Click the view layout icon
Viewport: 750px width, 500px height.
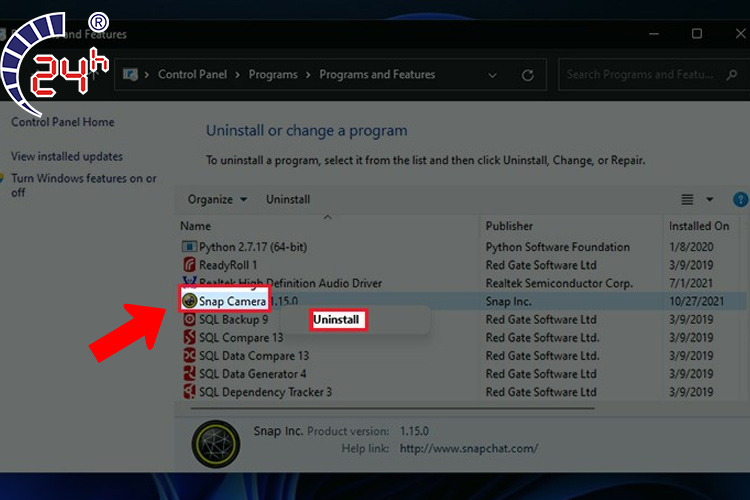tap(687, 200)
